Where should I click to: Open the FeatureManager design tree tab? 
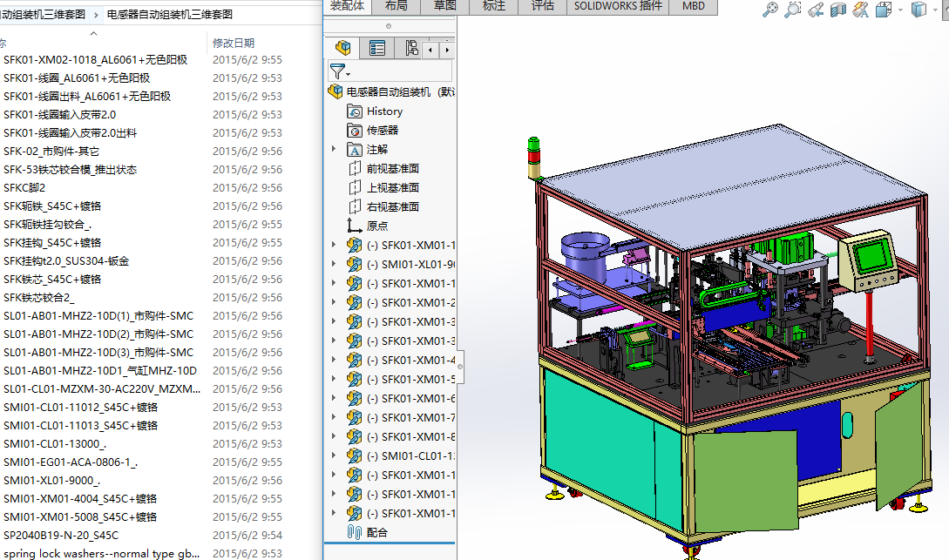pos(342,49)
